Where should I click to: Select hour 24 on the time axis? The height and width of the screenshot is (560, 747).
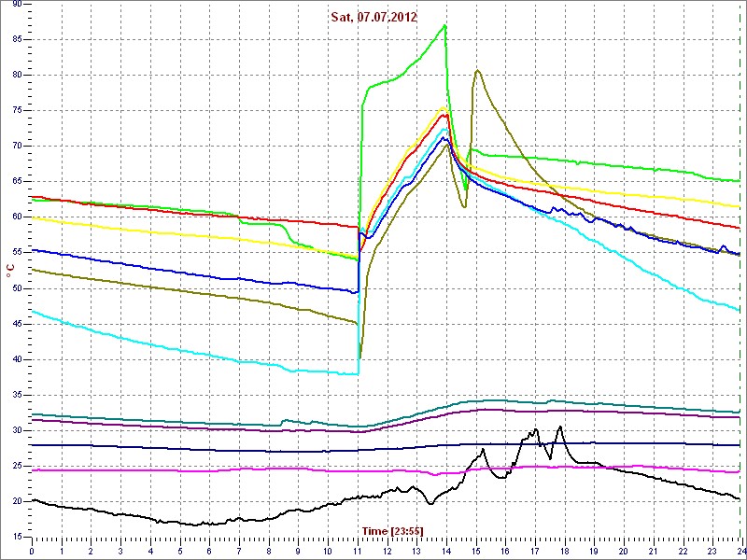click(741, 552)
